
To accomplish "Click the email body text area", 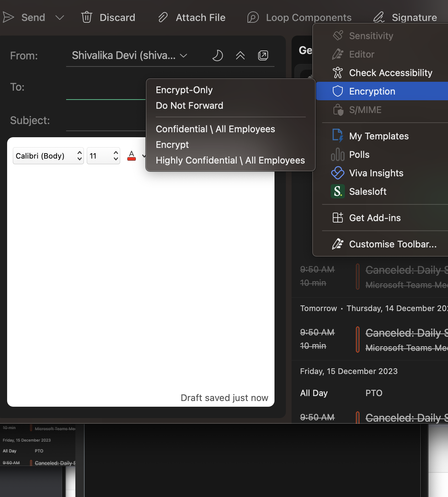I will (x=141, y=281).
